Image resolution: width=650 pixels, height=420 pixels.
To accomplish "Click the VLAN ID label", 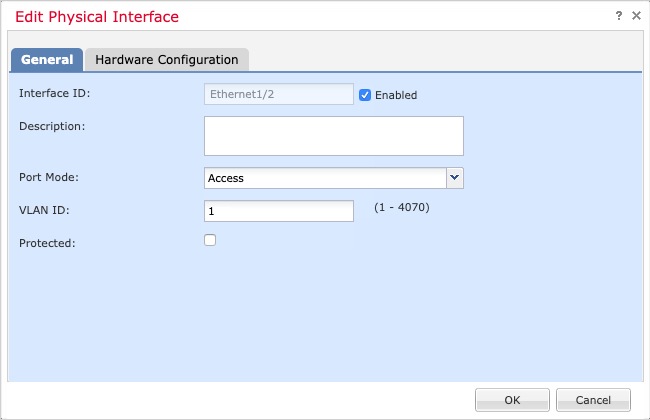I will point(44,210).
